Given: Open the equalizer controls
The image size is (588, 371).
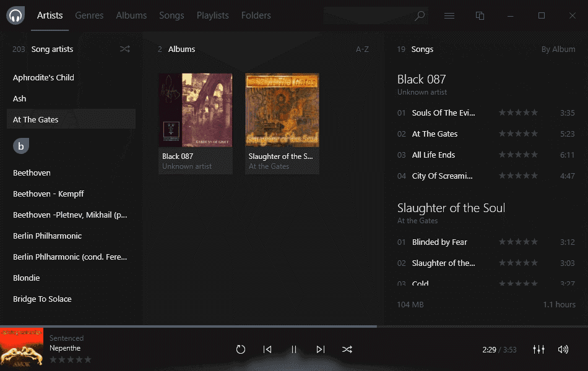Looking at the screenshot, I should (x=538, y=349).
